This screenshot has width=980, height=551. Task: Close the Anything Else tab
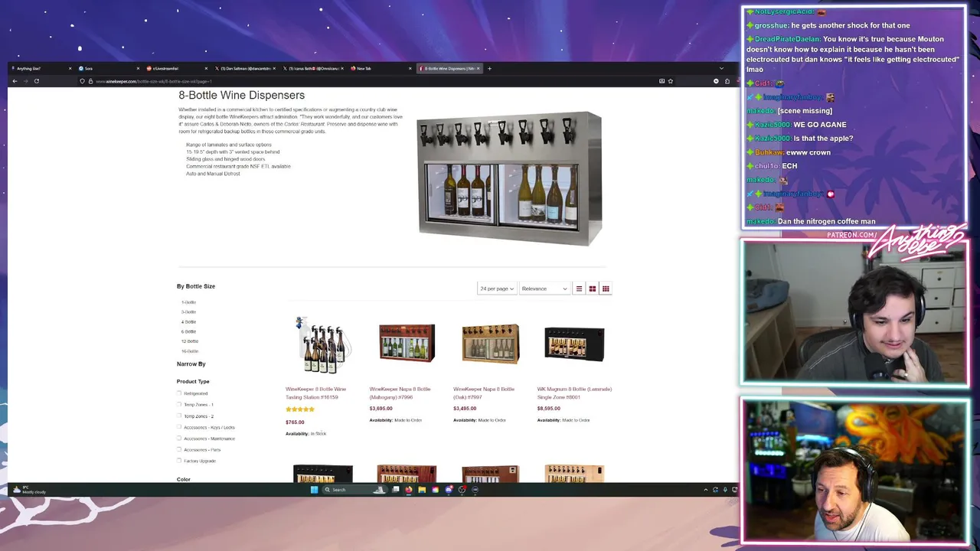click(x=70, y=68)
